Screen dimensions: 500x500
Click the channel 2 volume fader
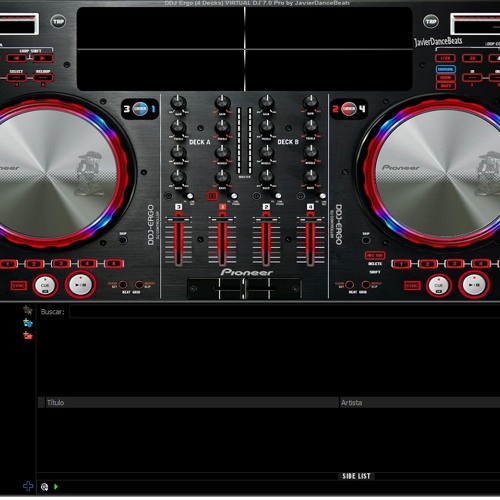click(266, 219)
